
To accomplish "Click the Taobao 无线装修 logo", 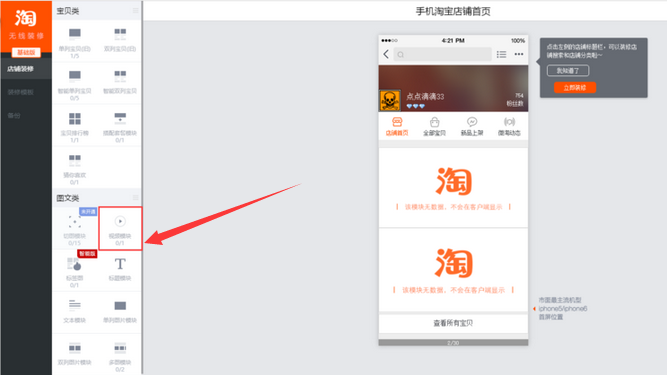I will click(x=26, y=25).
